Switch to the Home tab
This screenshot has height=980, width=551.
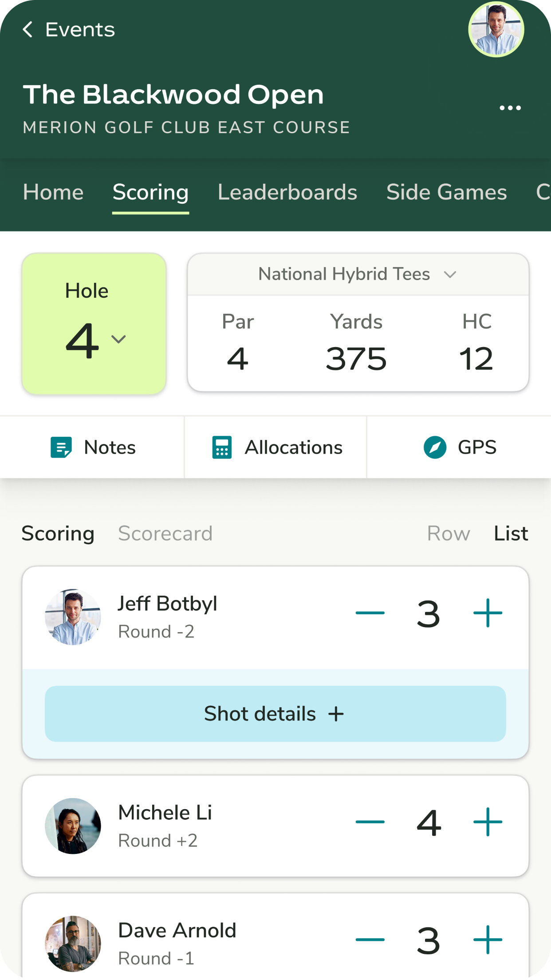coord(53,193)
